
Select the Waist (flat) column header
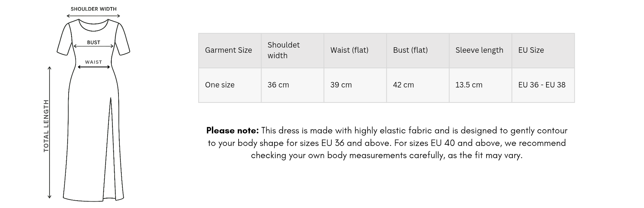coord(349,50)
